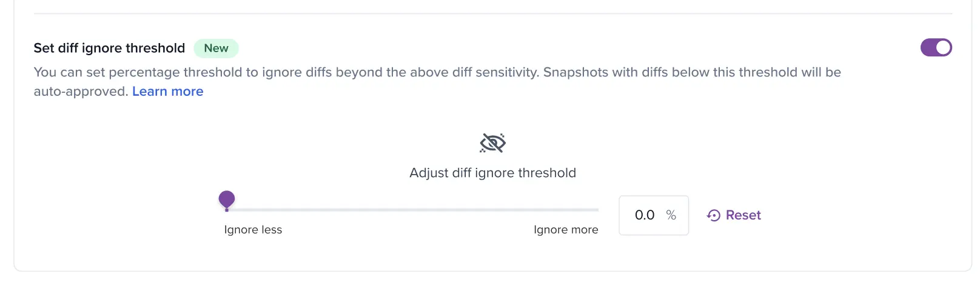Click the middle of the threshold slider track
Viewport: 980px width, 285px height.
click(x=412, y=210)
